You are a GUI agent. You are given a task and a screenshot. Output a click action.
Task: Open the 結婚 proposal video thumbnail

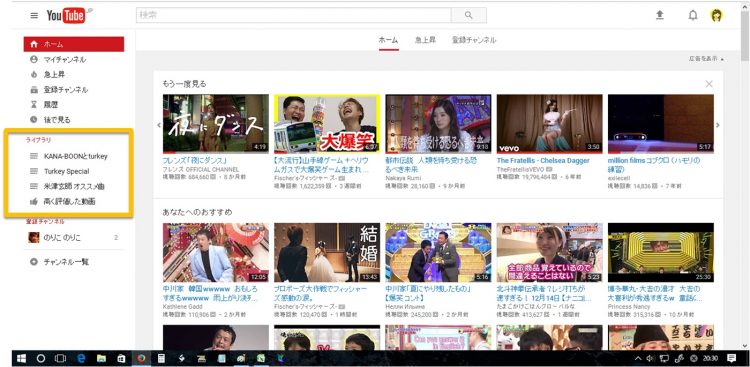327,252
